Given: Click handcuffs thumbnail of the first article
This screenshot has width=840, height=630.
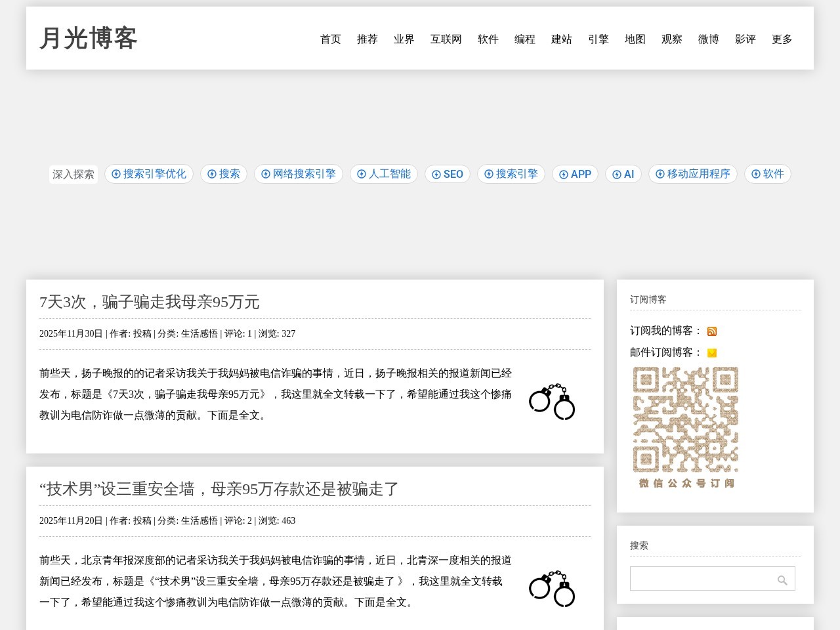Looking at the screenshot, I should 552,402.
